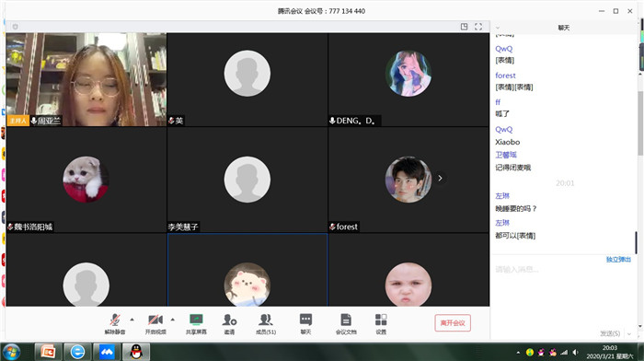The width and height of the screenshot is (644, 361).
Task: Show hidden system tray icons arrow
Action: pyautogui.click(x=518, y=353)
